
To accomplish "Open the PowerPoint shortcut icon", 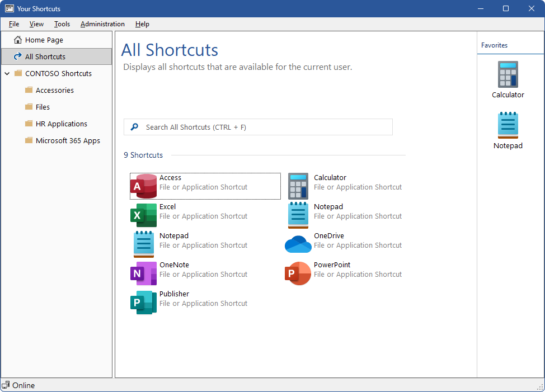I will coord(298,273).
